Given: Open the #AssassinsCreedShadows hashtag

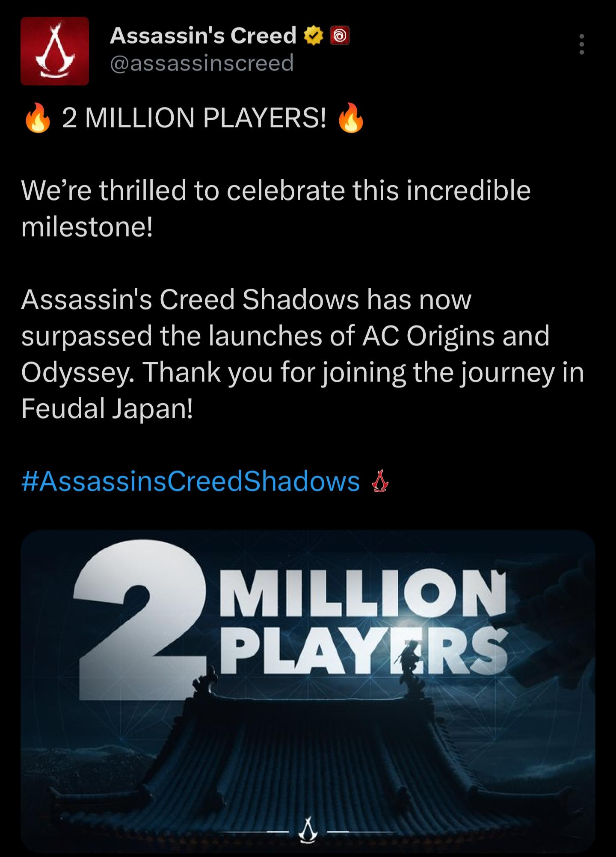Looking at the screenshot, I should tap(190, 482).
